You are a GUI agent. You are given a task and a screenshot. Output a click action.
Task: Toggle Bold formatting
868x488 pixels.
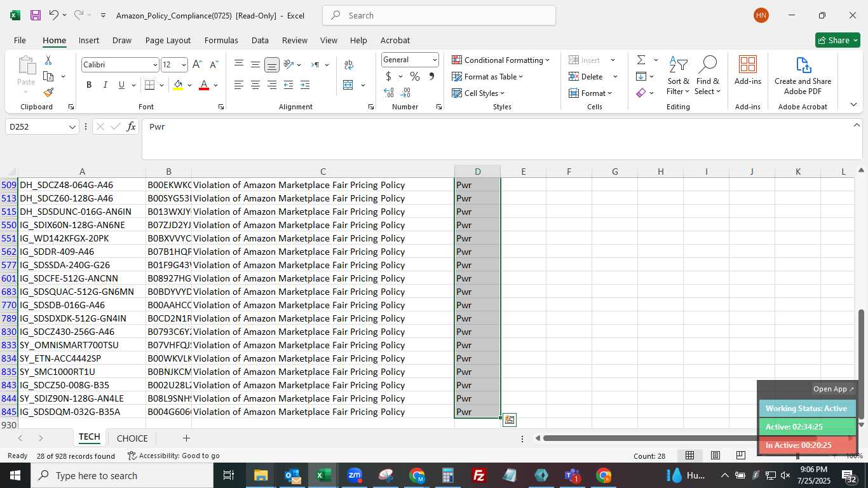[89, 85]
